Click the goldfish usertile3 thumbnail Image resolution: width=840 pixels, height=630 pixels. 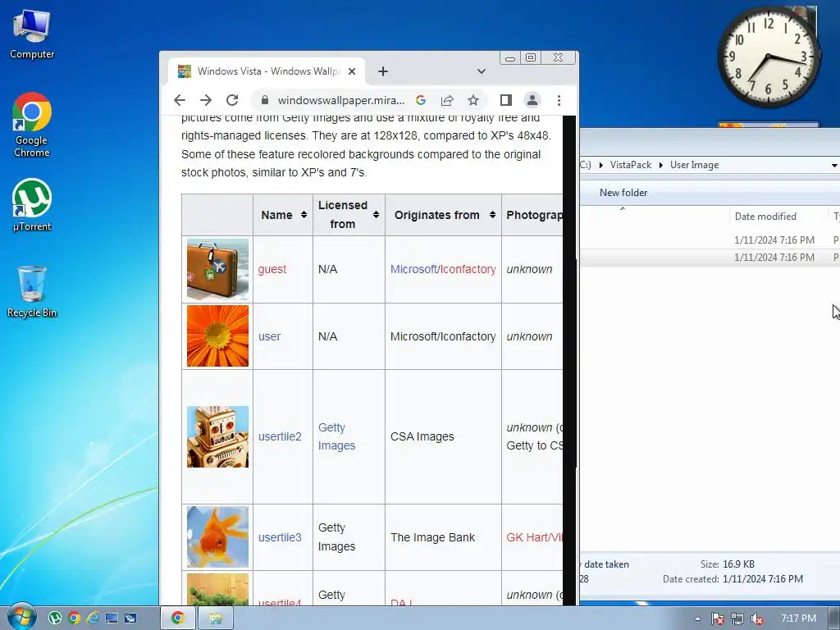tap(217, 536)
